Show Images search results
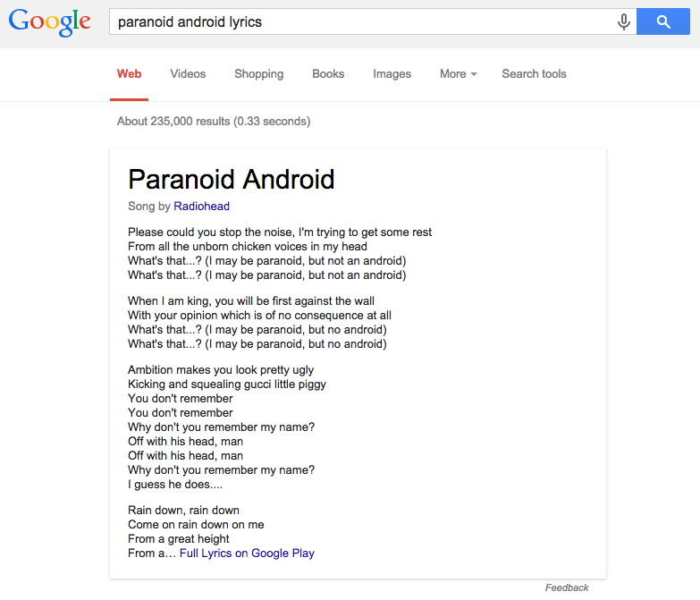The width and height of the screenshot is (700, 600). 392,74
